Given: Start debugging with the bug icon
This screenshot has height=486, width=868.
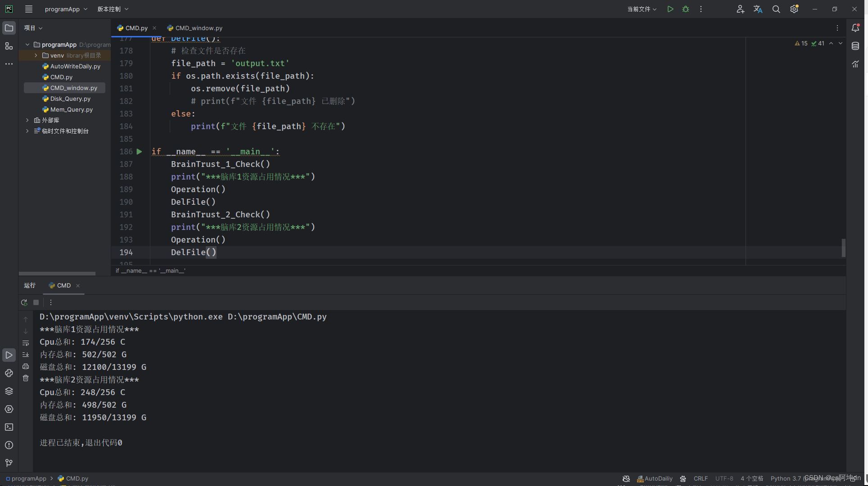Looking at the screenshot, I should coord(686,9).
